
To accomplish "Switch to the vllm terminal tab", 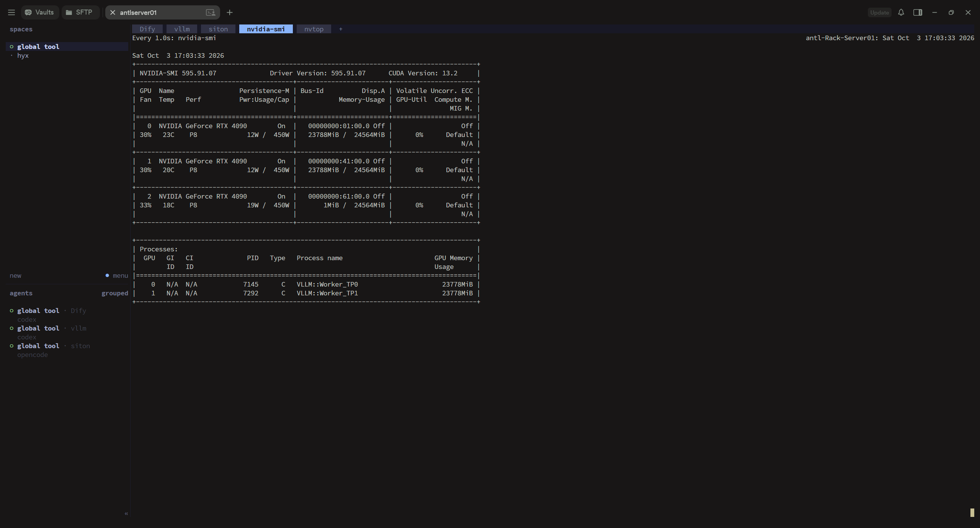I will [182, 29].
